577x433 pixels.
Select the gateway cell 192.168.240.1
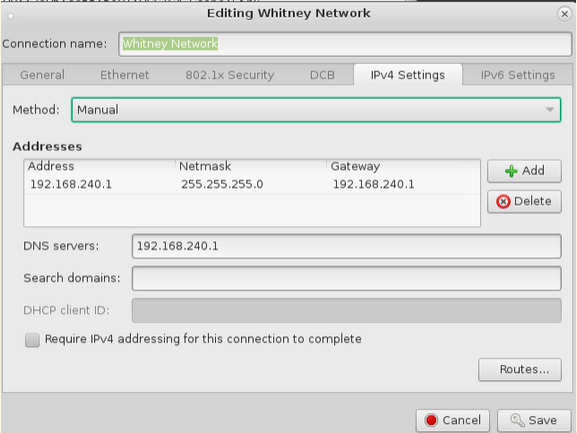coord(374,184)
